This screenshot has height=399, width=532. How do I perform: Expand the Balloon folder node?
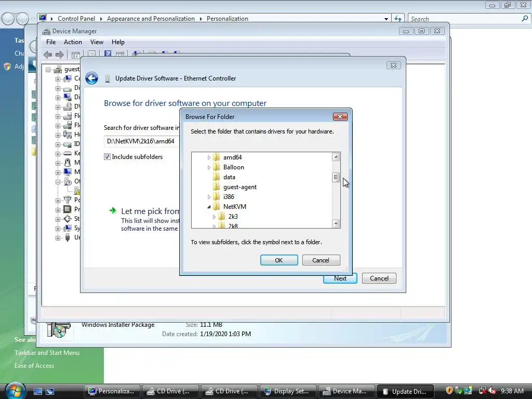click(x=209, y=167)
